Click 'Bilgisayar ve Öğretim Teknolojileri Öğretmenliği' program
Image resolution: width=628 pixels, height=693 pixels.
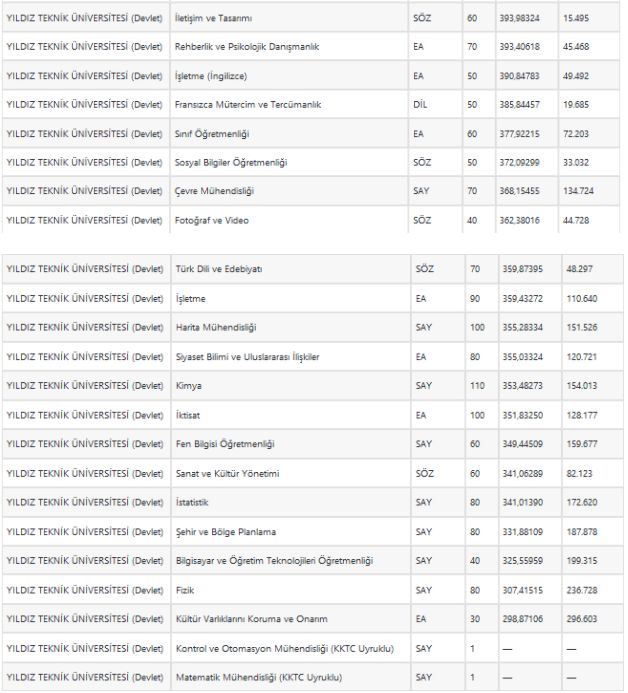click(274, 561)
